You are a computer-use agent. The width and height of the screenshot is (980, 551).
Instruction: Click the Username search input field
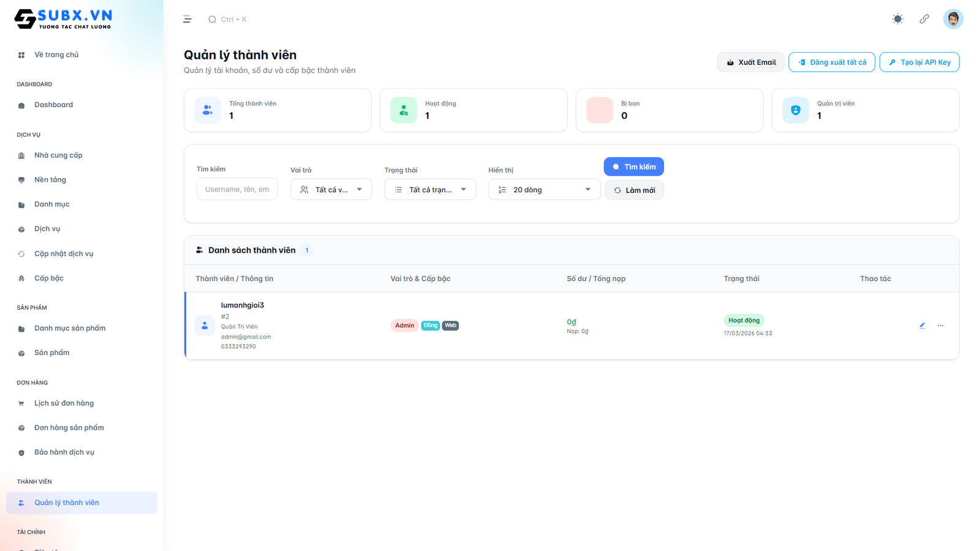[x=237, y=190]
